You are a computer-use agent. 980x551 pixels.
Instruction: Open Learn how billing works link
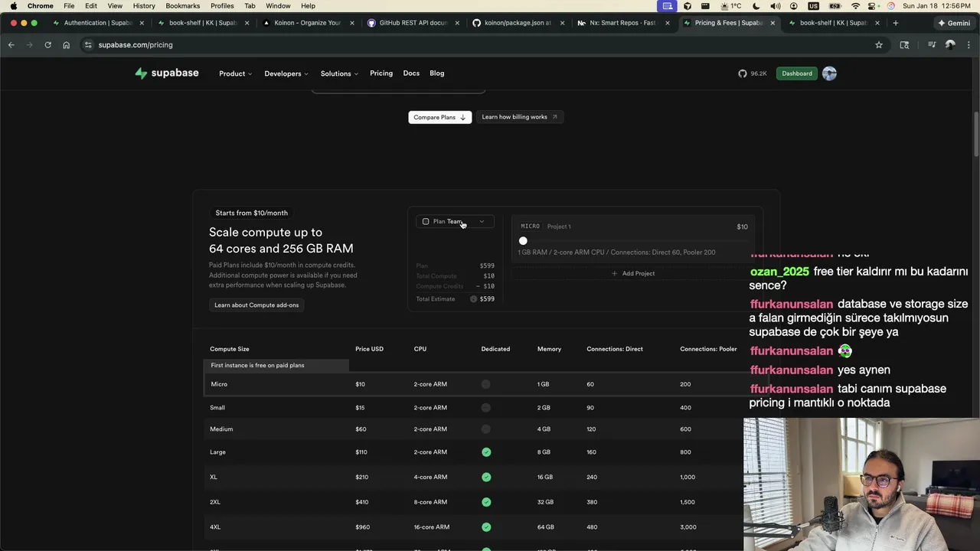[x=520, y=117]
